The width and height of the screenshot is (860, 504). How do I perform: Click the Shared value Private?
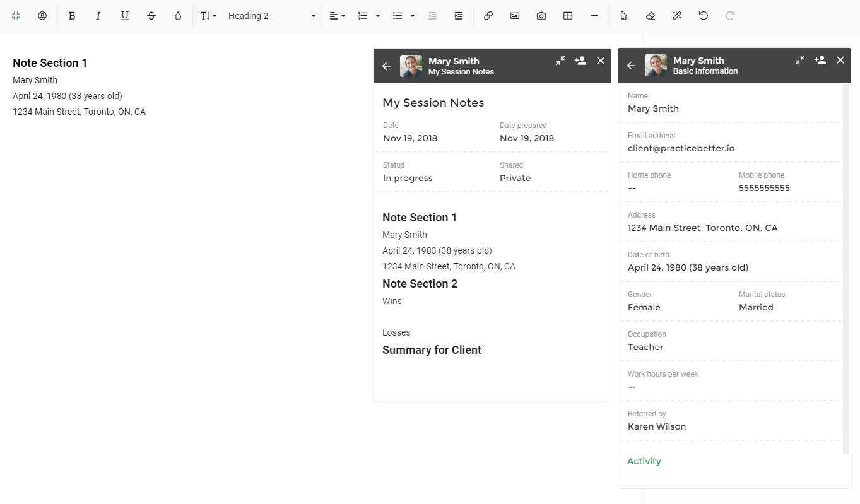point(515,178)
